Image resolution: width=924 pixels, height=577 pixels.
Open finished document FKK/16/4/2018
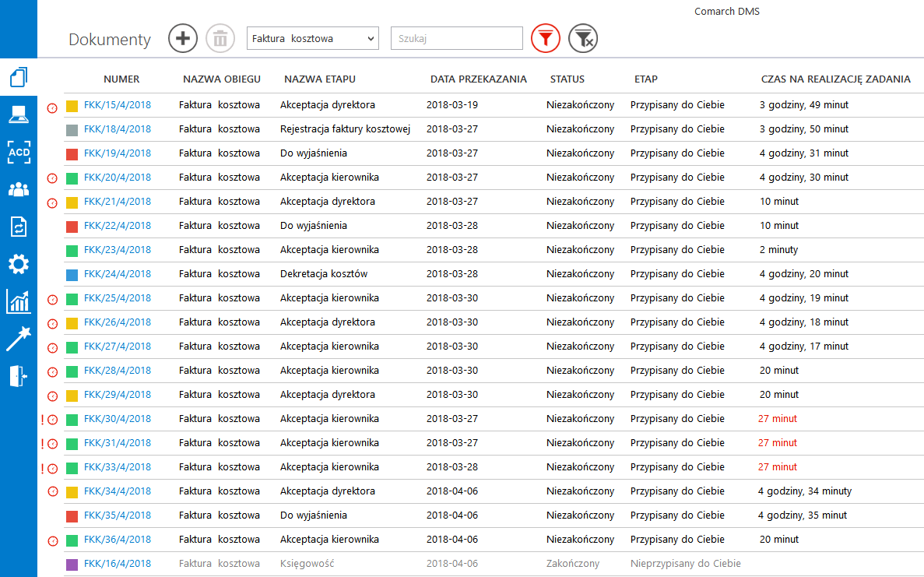tap(118, 564)
